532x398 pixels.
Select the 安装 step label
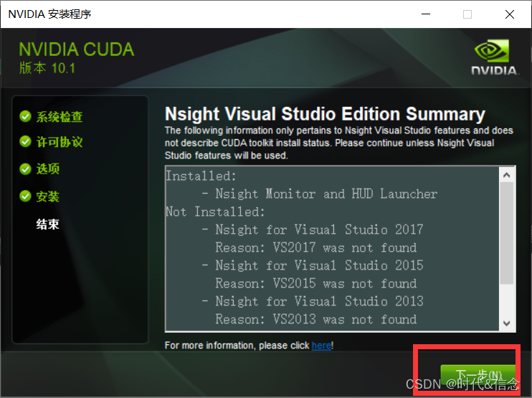tap(48, 196)
